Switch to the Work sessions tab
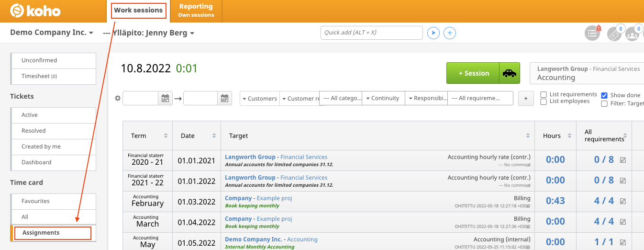The height and width of the screenshot is (250, 644). (x=138, y=10)
